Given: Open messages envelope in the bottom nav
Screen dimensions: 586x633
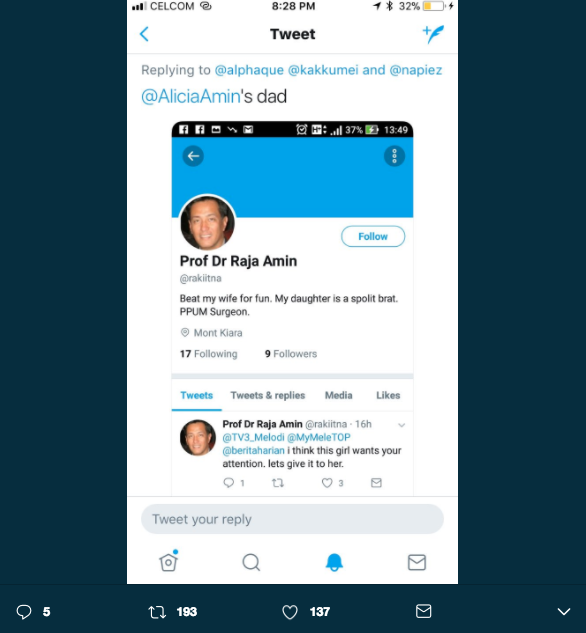Looking at the screenshot, I should point(417,562).
